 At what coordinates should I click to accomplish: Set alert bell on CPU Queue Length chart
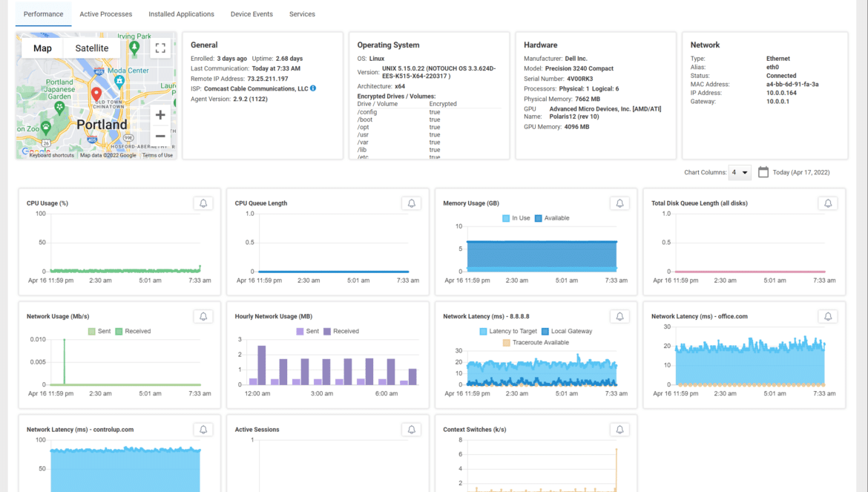(x=411, y=203)
